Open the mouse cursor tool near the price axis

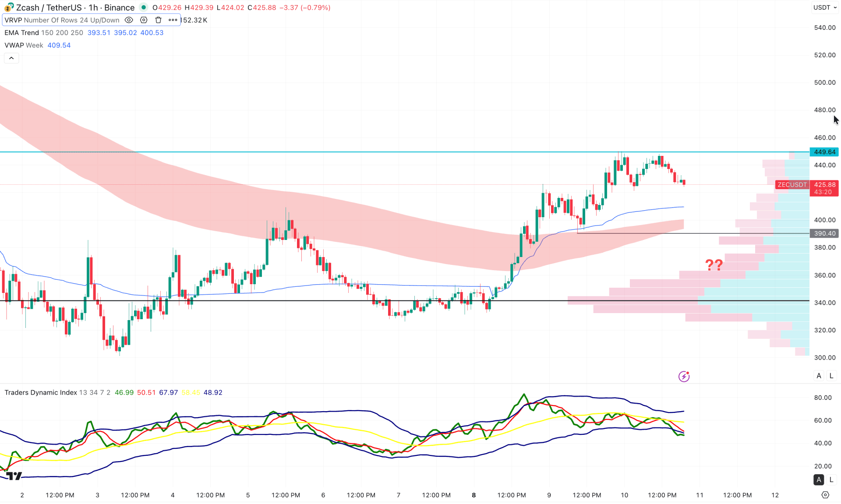point(834,120)
